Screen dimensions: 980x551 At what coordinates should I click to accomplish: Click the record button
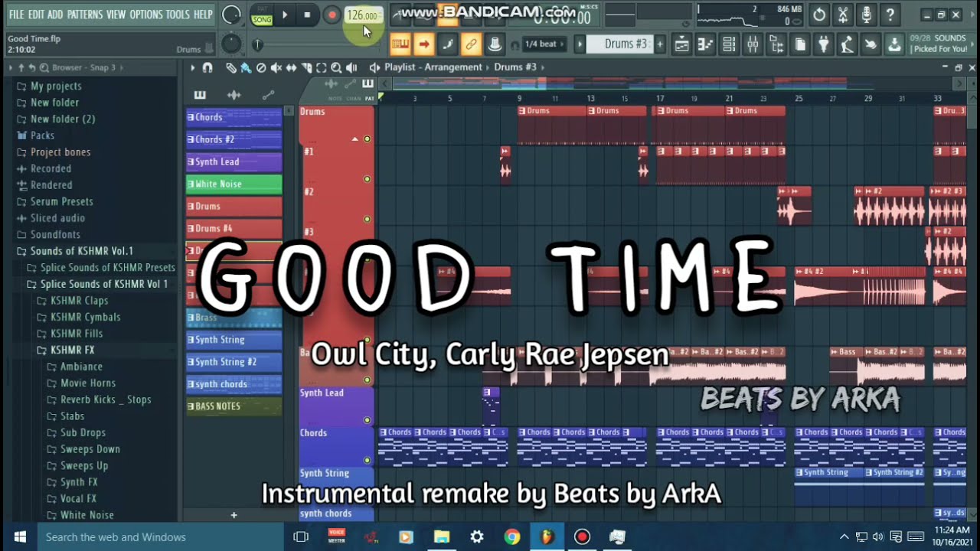click(x=332, y=15)
